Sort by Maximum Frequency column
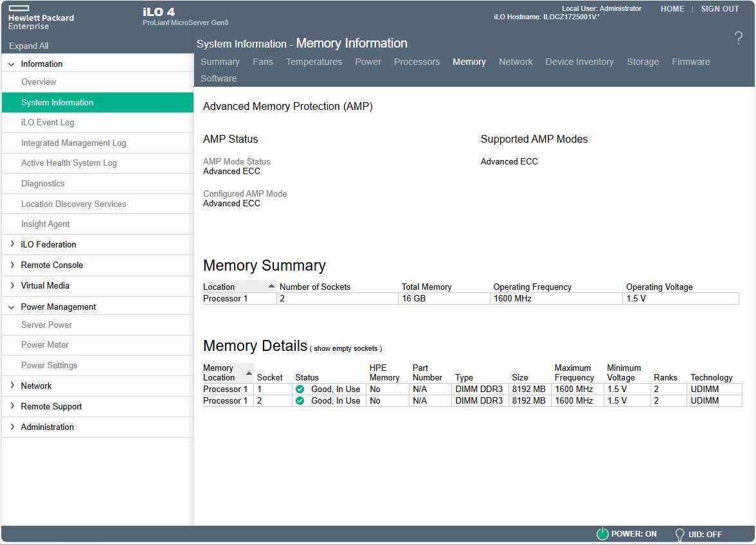 pyautogui.click(x=573, y=373)
